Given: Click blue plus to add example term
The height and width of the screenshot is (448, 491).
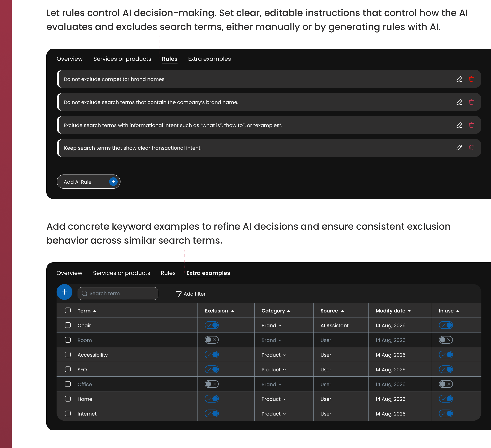Looking at the screenshot, I should (x=64, y=292).
